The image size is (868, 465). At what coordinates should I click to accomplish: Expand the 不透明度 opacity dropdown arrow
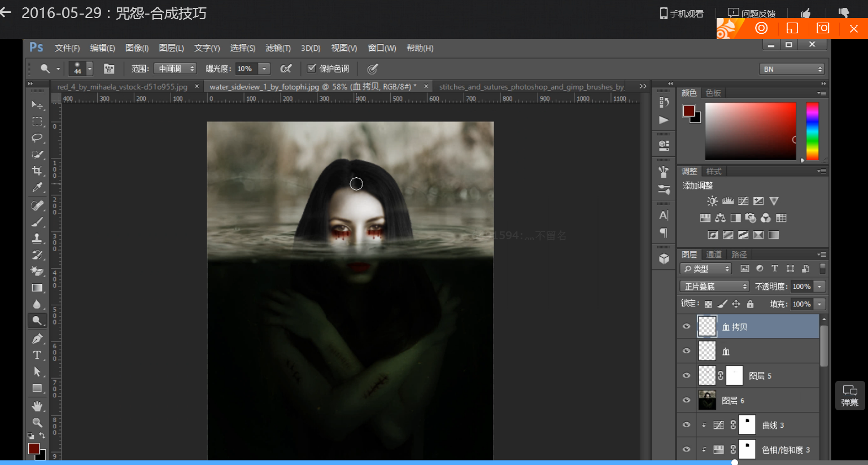[x=819, y=287]
